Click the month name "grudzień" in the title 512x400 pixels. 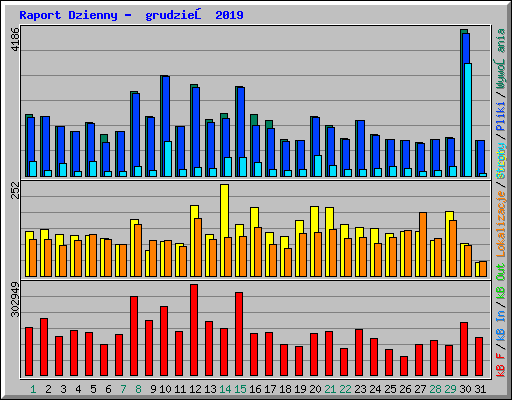coord(173,15)
